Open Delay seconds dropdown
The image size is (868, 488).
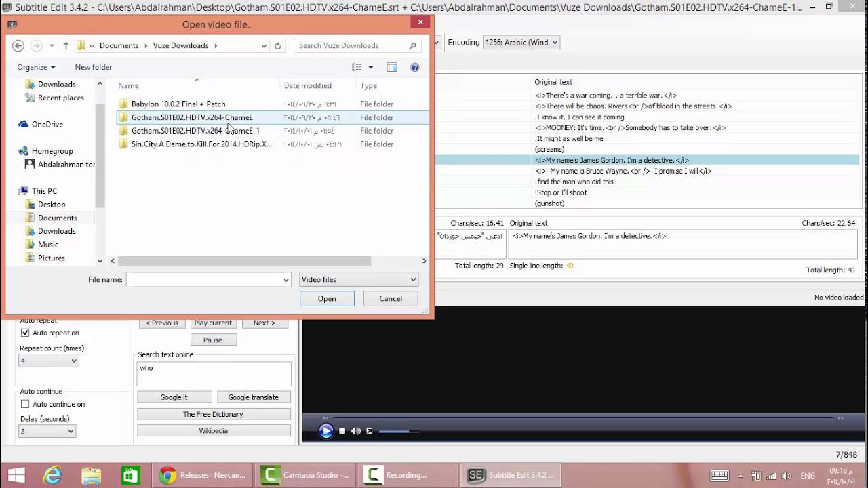click(47, 431)
